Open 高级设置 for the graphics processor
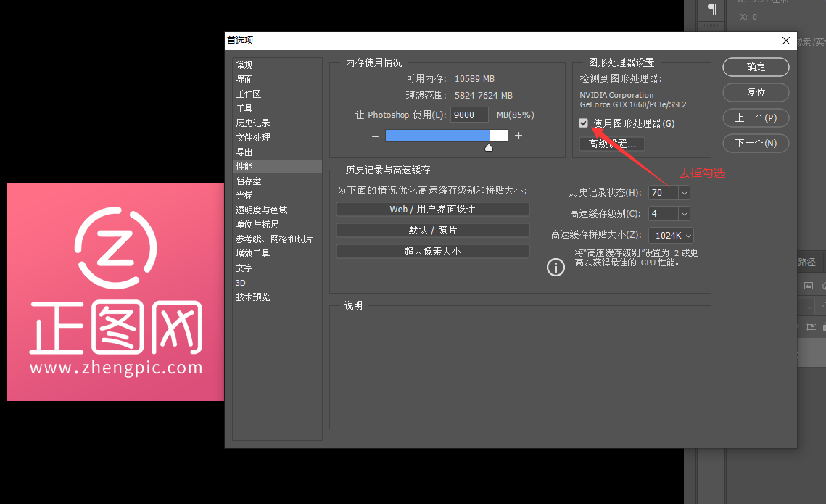Screen dimensions: 826x504 [x=612, y=144]
